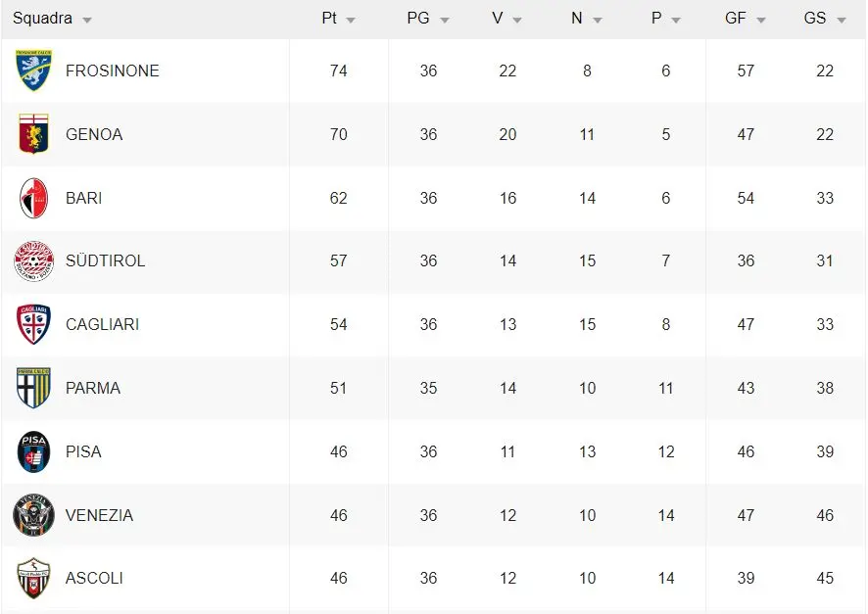Image resolution: width=868 pixels, height=614 pixels.
Task: Click the Südtirol team crest
Action: (33, 261)
